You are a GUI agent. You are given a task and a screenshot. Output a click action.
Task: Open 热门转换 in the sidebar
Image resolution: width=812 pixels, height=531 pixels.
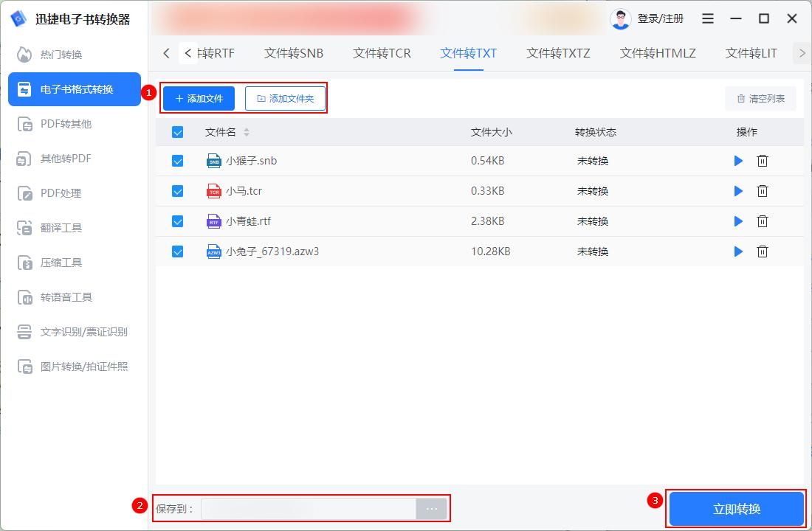click(75, 55)
